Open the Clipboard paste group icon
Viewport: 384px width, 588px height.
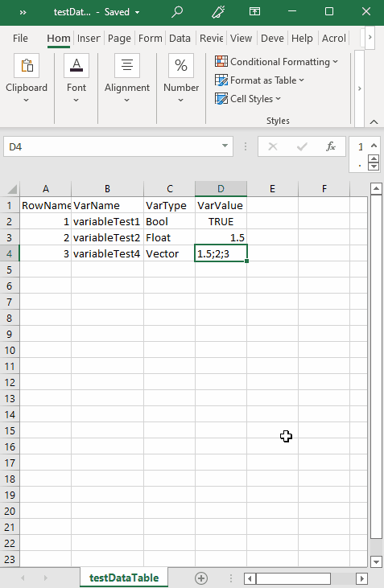[27, 66]
